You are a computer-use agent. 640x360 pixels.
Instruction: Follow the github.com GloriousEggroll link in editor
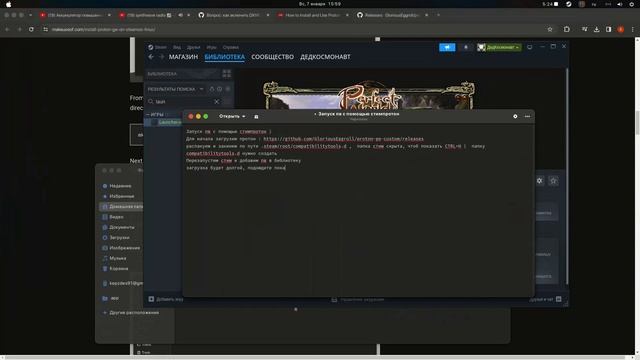[343, 139]
